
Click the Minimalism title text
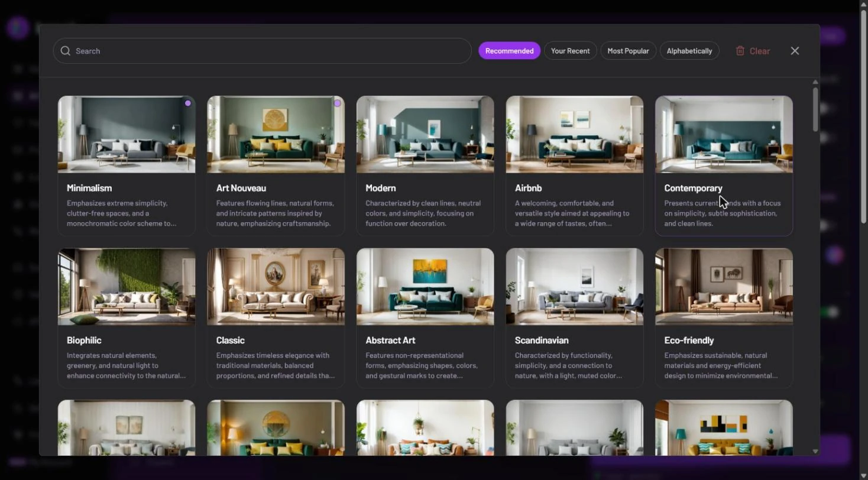pyautogui.click(x=89, y=188)
